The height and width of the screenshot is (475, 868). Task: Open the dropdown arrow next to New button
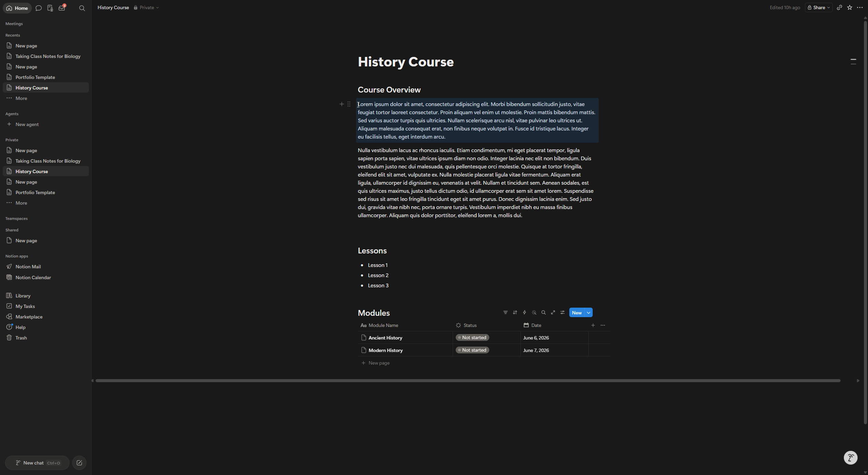coord(589,313)
